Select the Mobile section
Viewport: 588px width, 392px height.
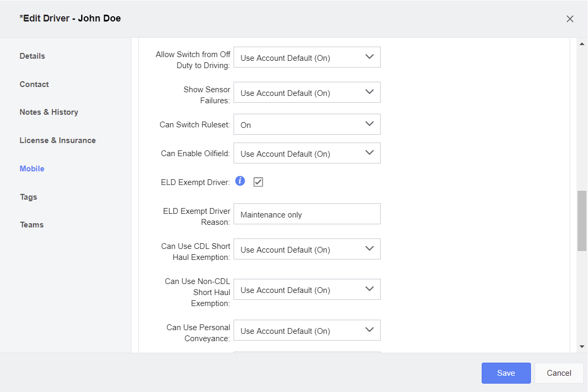(x=31, y=168)
